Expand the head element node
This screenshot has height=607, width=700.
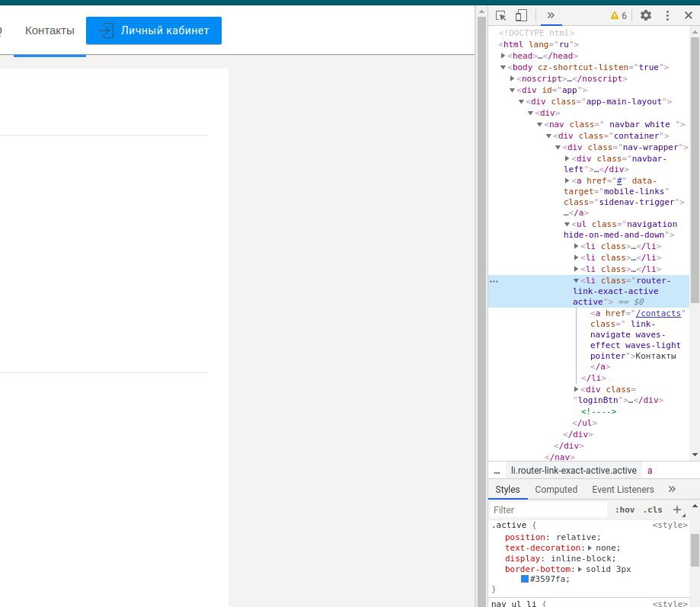503,56
